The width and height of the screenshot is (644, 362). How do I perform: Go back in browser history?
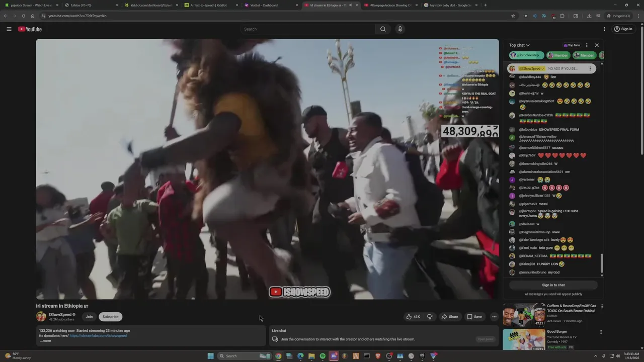pyautogui.click(x=6, y=16)
